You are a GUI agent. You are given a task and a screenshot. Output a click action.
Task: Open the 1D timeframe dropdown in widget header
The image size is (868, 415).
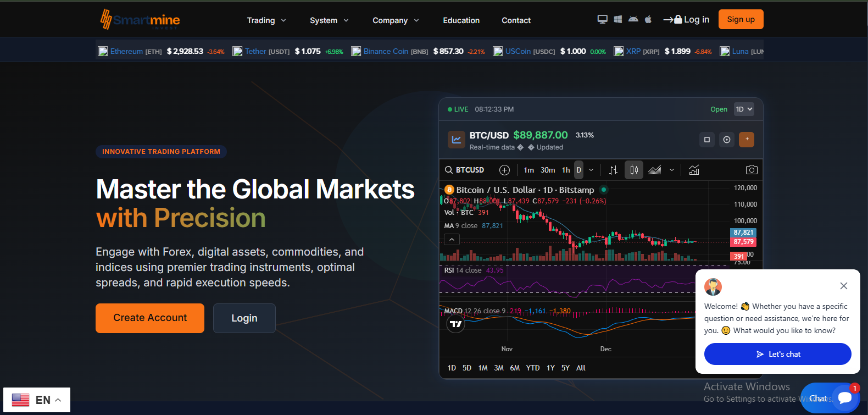tap(744, 109)
